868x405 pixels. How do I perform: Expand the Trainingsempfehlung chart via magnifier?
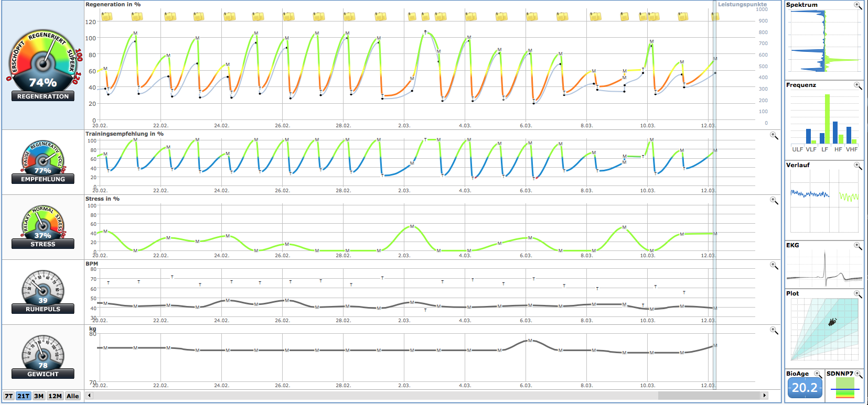(x=774, y=136)
